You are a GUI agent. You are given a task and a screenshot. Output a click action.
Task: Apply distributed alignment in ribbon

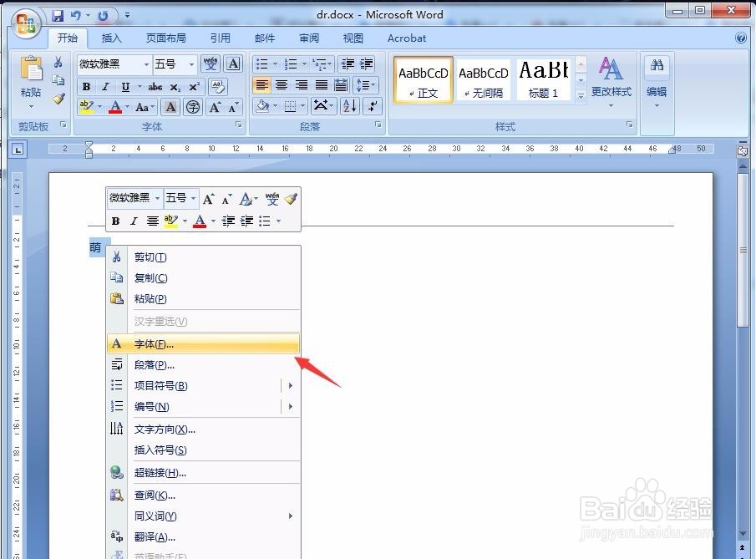click(341, 85)
